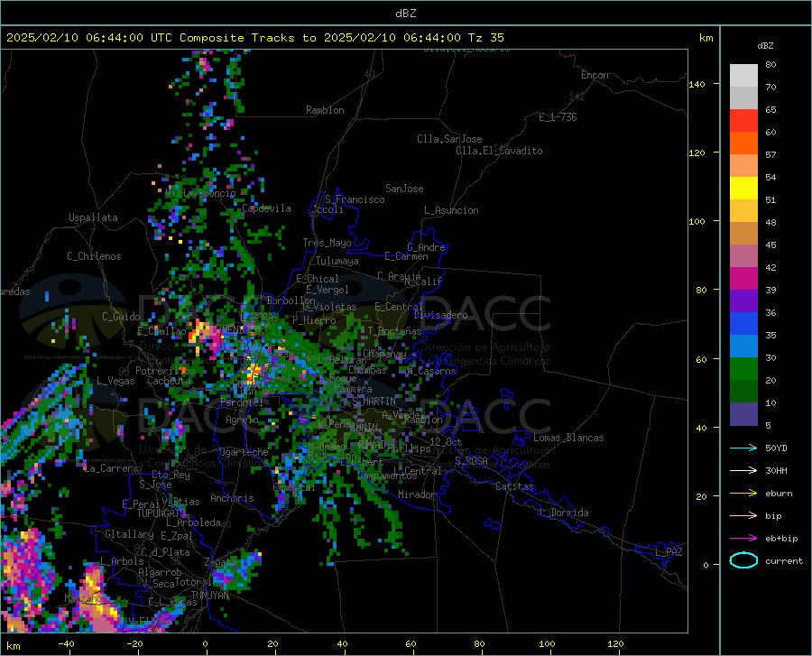Click the eb+bip magenta arrow legend icon
This screenshot has width=812, height=656.
click(x=743, y=539)
